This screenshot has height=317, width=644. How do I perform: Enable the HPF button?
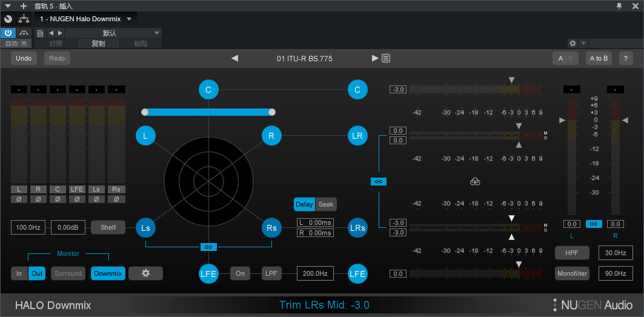pos(572,253)
